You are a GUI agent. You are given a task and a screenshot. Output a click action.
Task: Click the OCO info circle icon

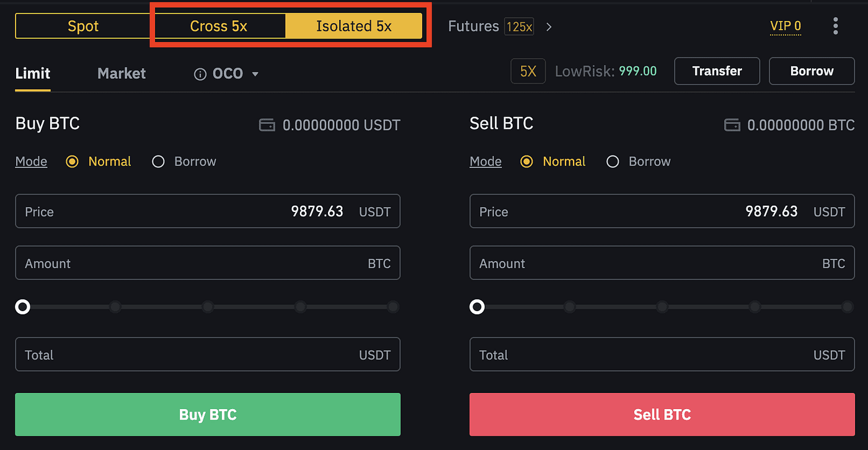[200, 73]
